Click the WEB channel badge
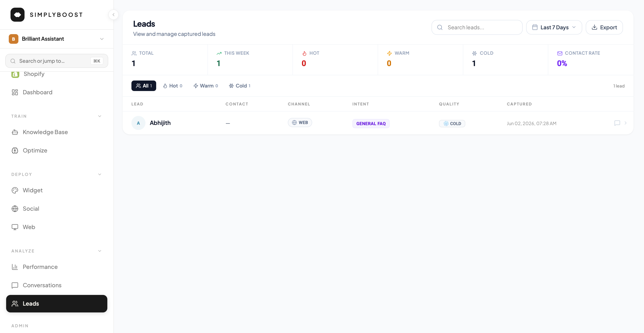The width and height of the screenshot is (644, 333). coord(300,123)
